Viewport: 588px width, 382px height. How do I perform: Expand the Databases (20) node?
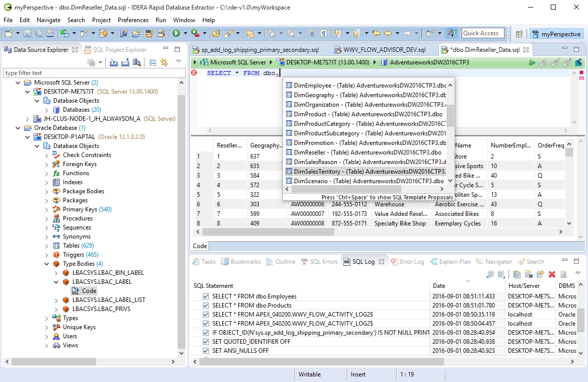pos(47,110)
